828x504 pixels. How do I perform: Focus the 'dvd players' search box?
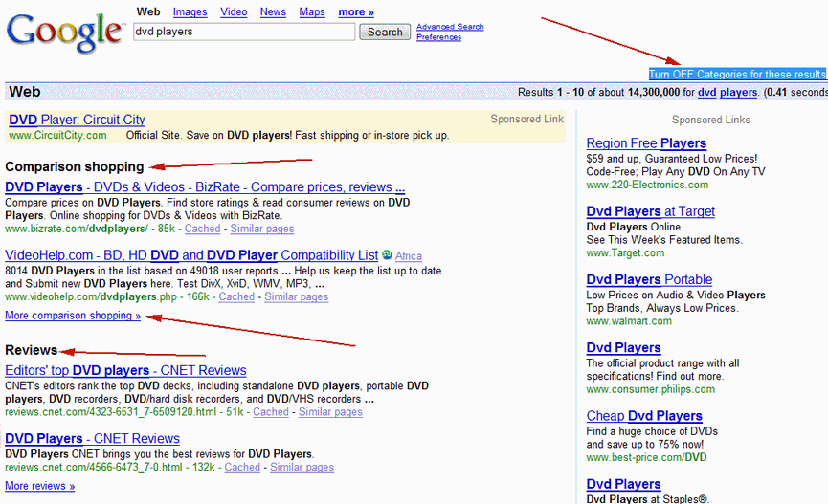244,32
